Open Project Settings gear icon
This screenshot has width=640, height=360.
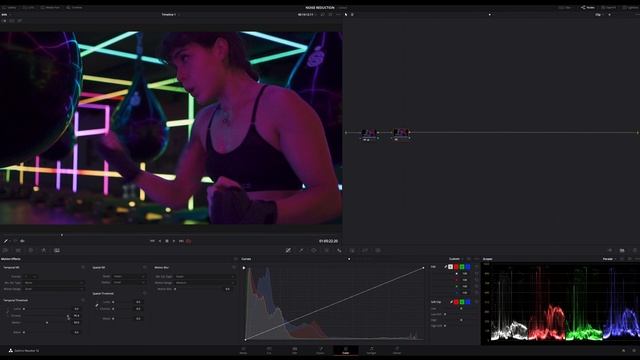coord(634,350)
